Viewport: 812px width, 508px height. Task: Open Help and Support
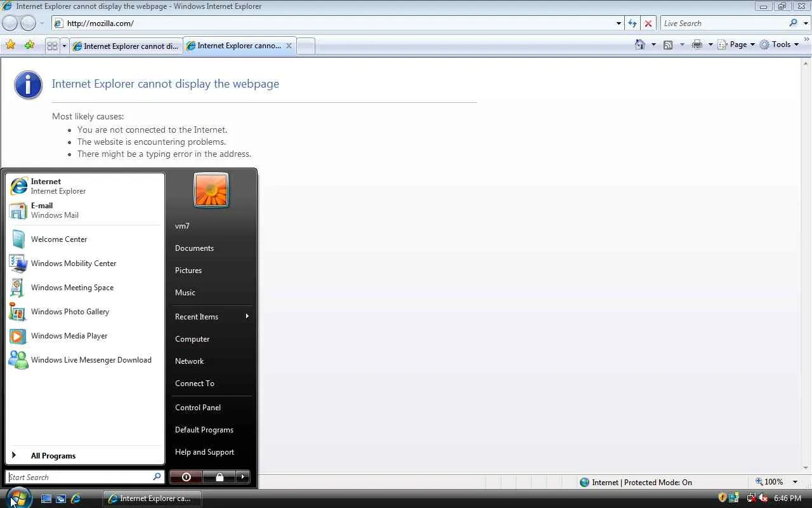click(211, 452)
